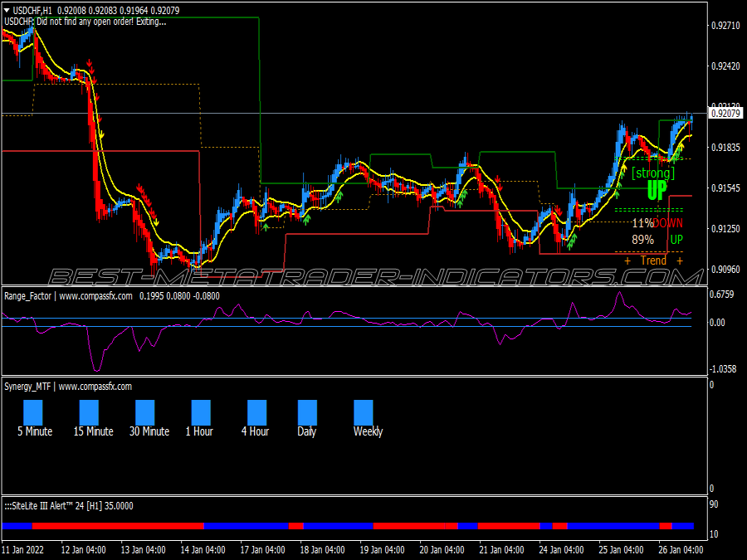This screenshot has height=560, width=747.
Task: Click the '30 Minute' label
Action: (x=149, y=431)
